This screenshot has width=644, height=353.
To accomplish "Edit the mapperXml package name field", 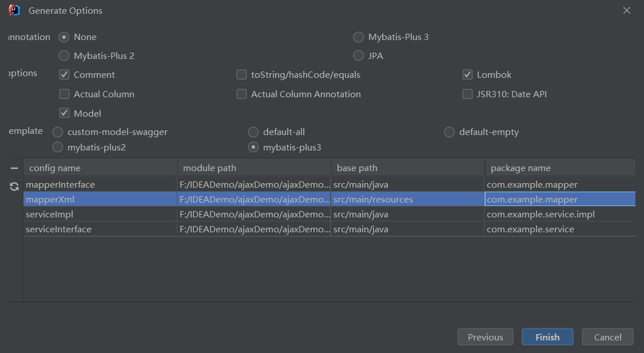I will [x=559, y=200].
